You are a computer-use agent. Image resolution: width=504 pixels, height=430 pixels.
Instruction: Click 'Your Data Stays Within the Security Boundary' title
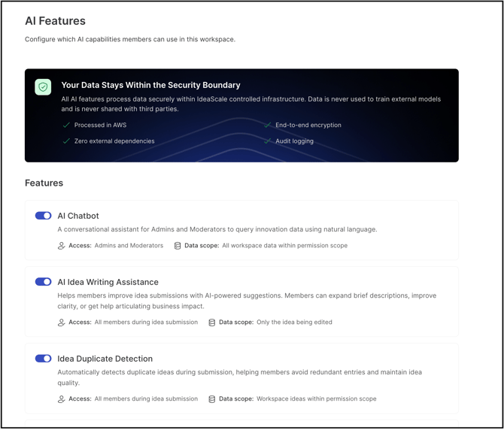coord(150,85)
